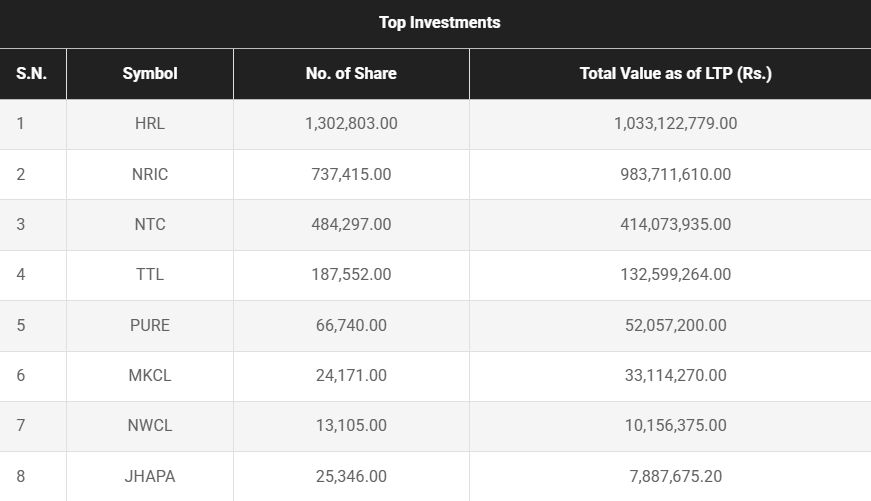Viewport: 871px width, 501px height.
Task: Click share count 737,415.00
Action: [351, 174]
